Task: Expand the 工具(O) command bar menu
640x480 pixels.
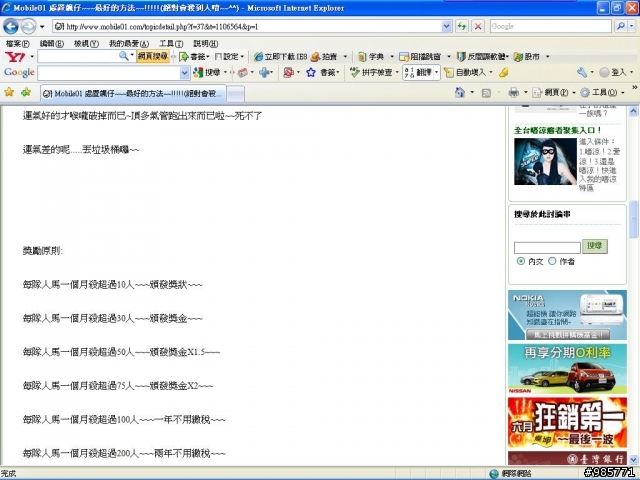Action: point(622,93)
